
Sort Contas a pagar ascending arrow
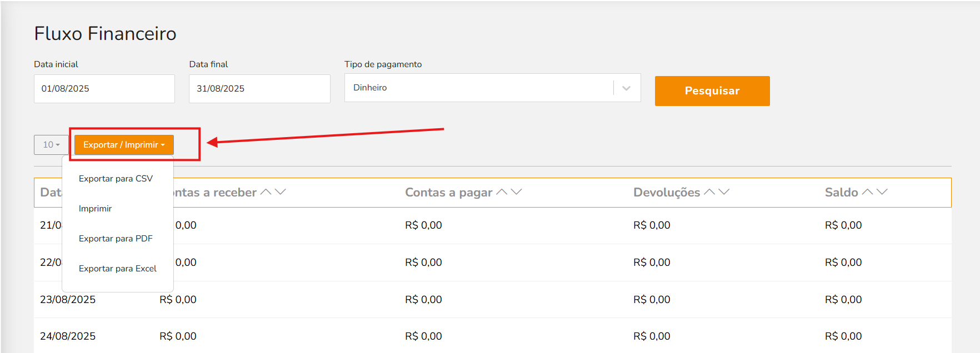(502, 192)
